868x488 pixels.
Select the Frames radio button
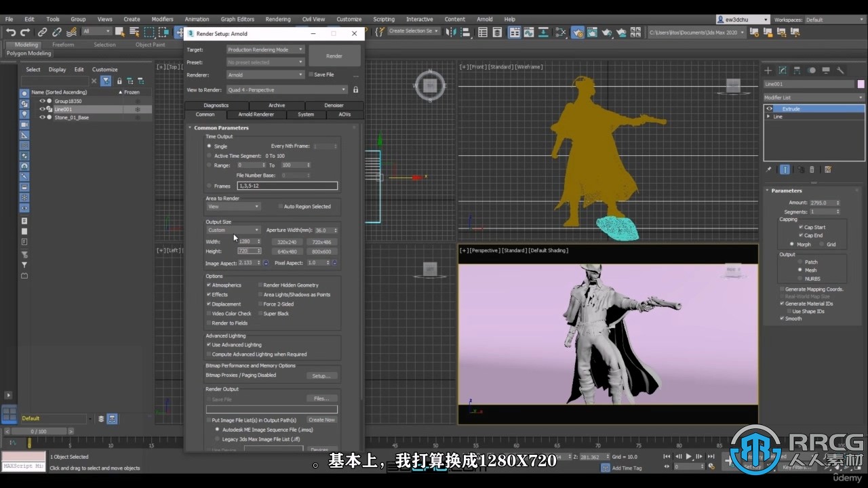point(209,185)
